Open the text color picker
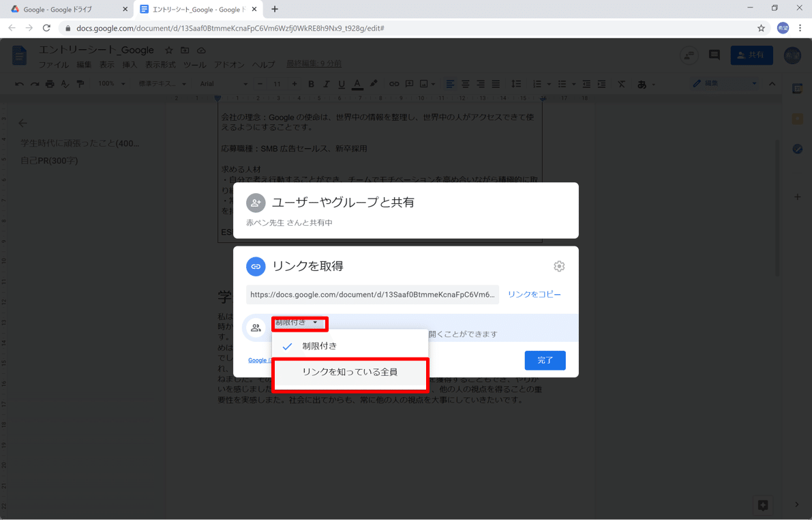 357,84
